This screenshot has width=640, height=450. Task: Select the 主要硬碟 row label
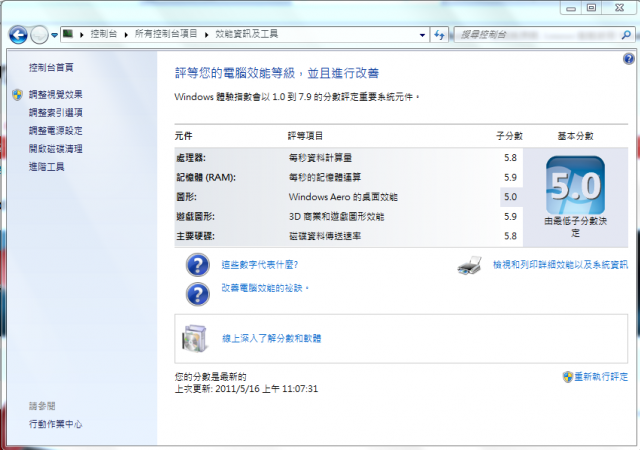point(196,236)
